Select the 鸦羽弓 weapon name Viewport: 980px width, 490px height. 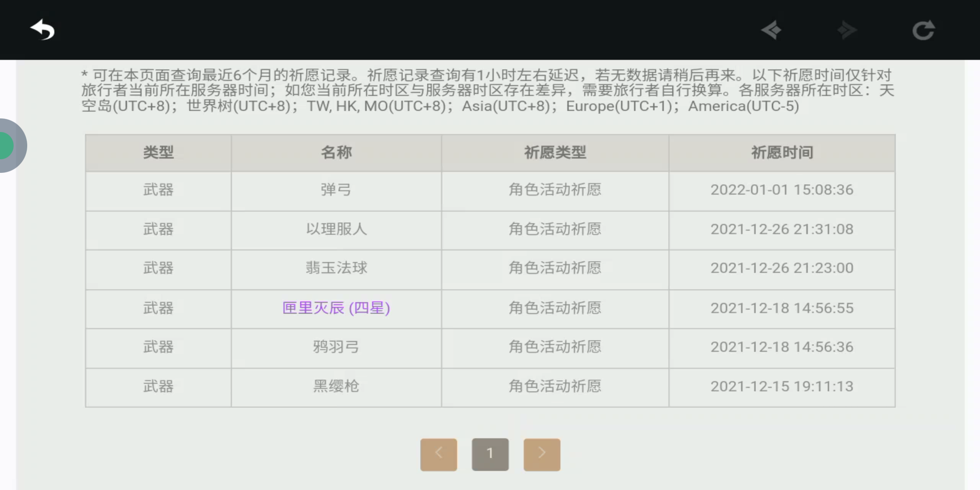pyautogui.click(x=336, y=347)
